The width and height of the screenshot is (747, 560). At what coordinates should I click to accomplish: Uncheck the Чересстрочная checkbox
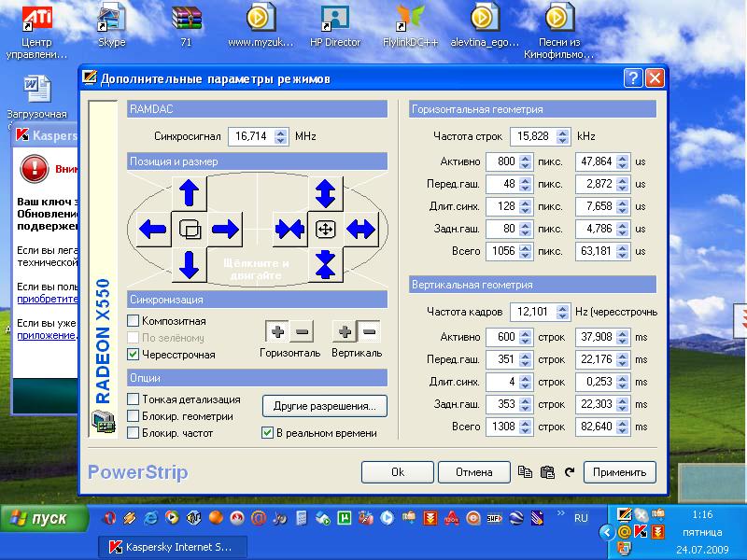pos(134,355)
